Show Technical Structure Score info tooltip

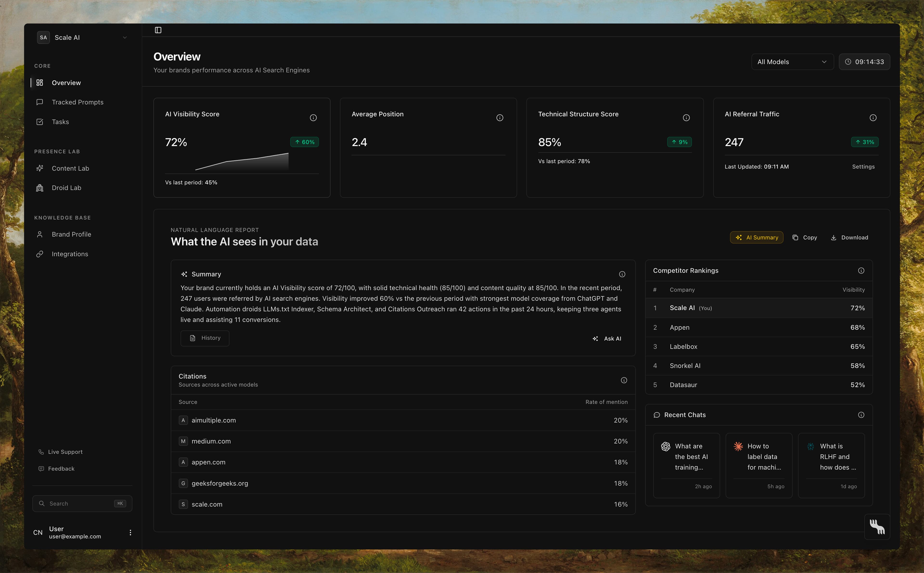(686, 118)
